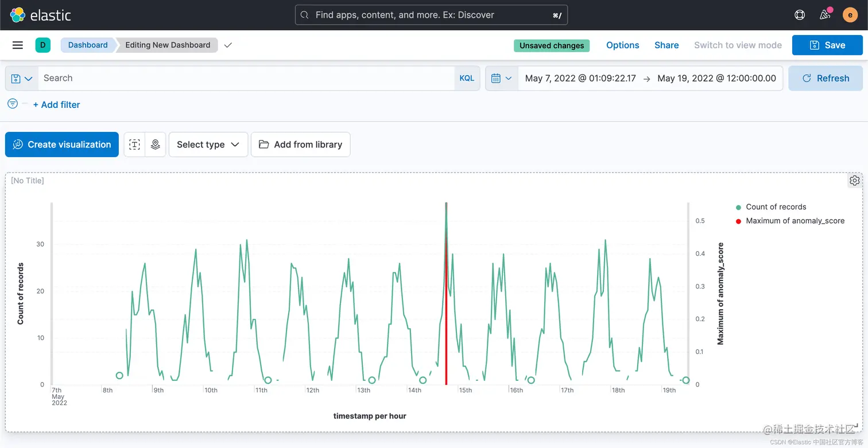
Task: Open the user avatar "e" menu
Action: point(850,15)
